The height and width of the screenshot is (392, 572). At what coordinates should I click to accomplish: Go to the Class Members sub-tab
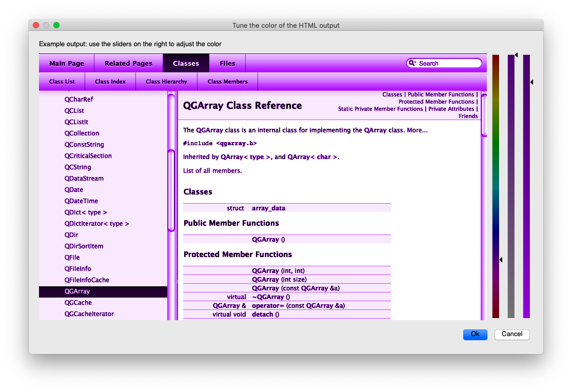[228, 82]
